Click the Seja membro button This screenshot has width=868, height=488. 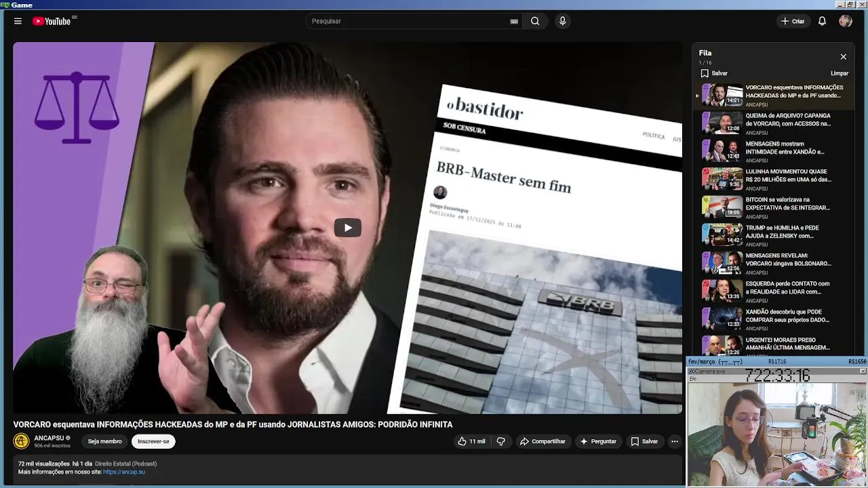(x=104, y=441)
